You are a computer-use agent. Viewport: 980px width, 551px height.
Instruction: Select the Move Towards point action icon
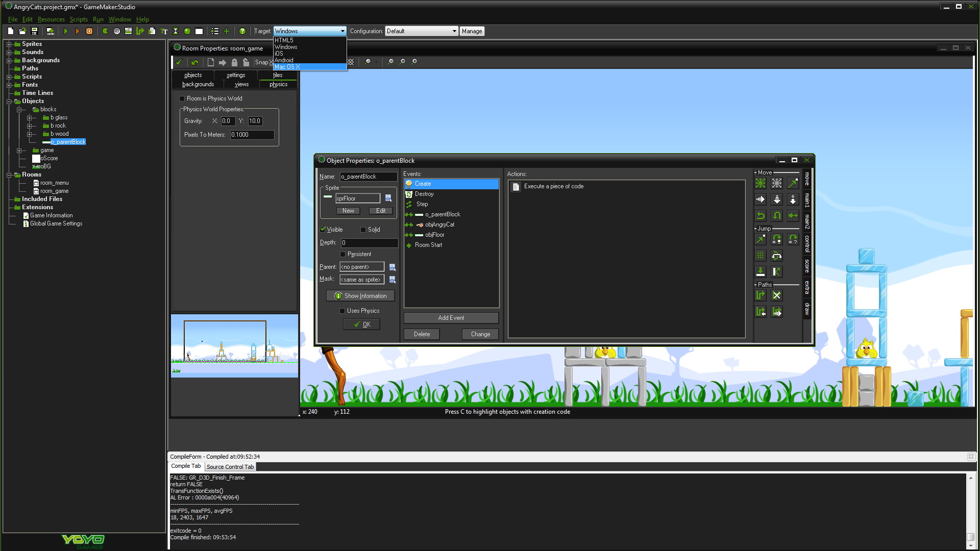(793, 183)
